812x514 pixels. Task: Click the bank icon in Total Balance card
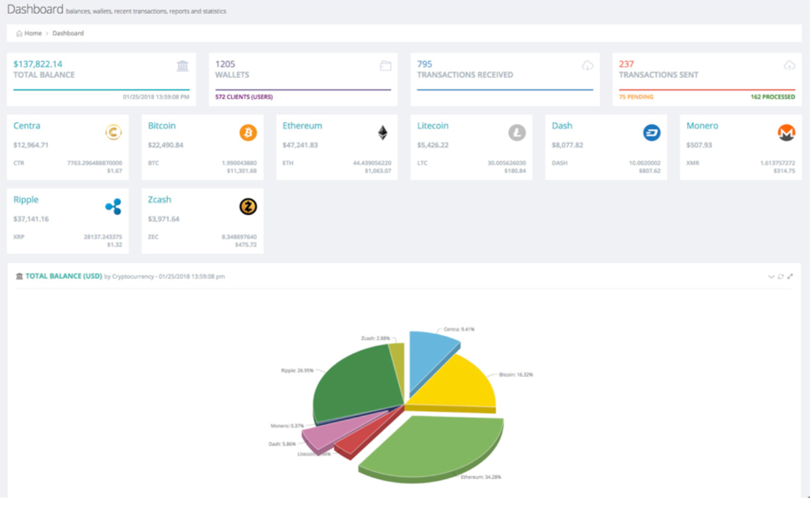coord(182,66)
